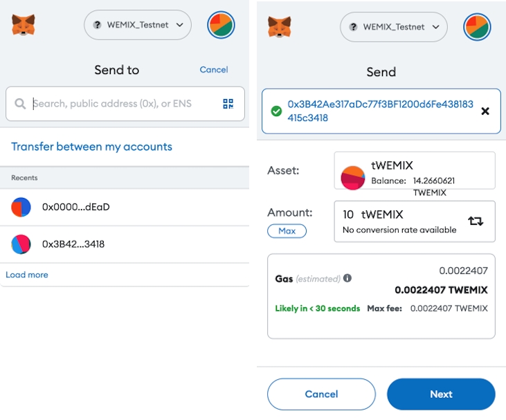Click MetaMask fox logo in Send to panel
This screenshot has height=420, width=506.
(24, 25)
